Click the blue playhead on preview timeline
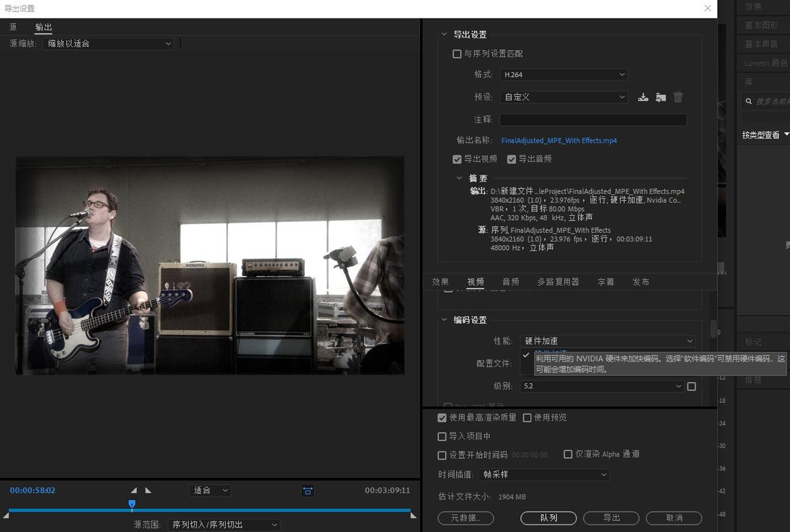 click(x=132, y=504)
